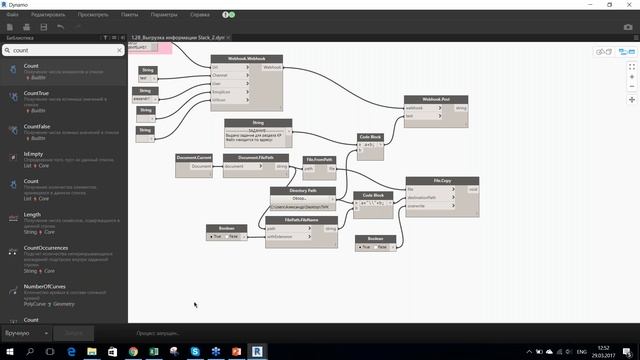This screenshot has height=360, width=640.
Task: Click the file input port on File.Copy
Action: pos(431,189)
